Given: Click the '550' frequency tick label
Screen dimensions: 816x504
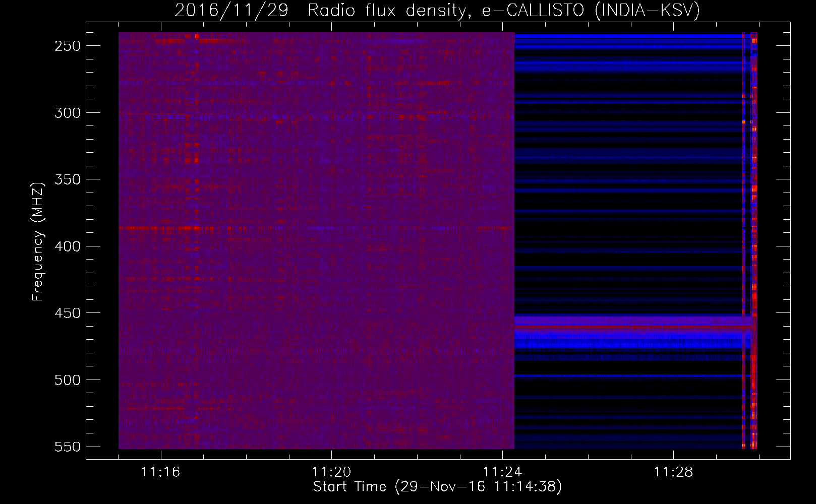Looking at the screenshot, I should tap(68, 447).
